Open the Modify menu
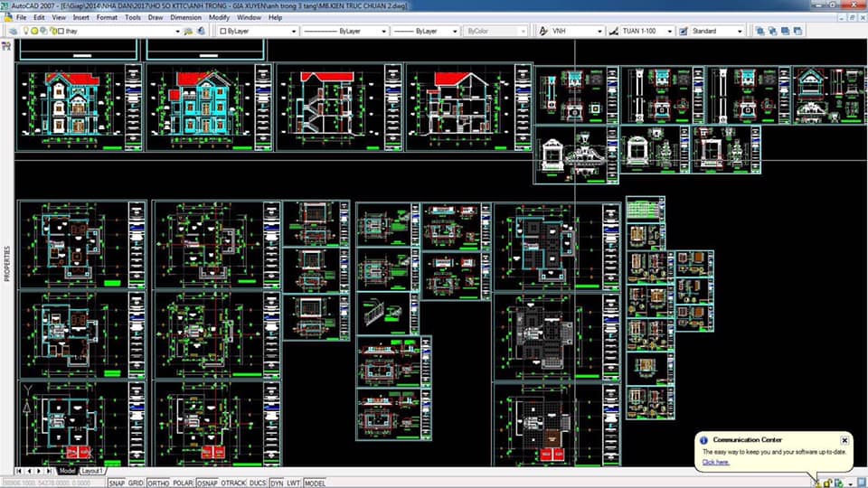This screenshot has height=488, width=868. 219,18
